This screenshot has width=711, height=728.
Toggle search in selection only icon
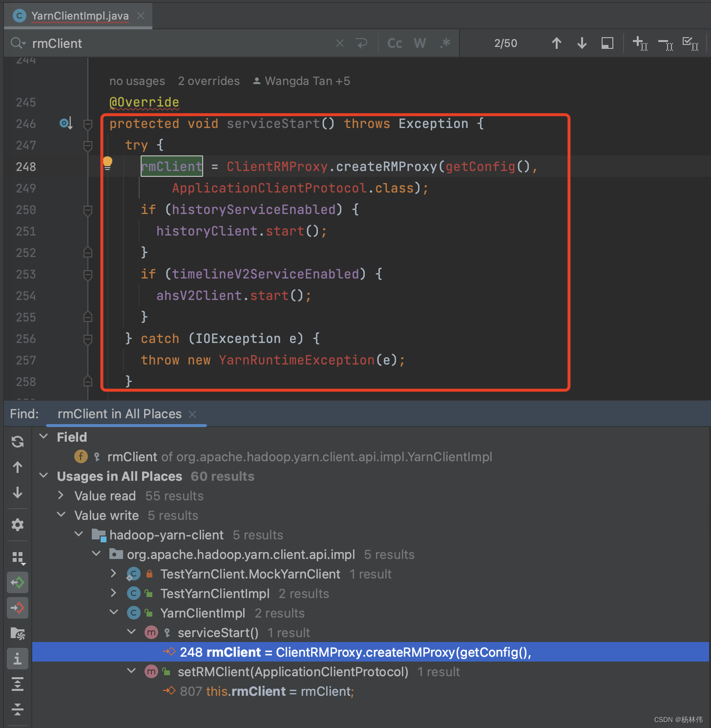point(607,43)
